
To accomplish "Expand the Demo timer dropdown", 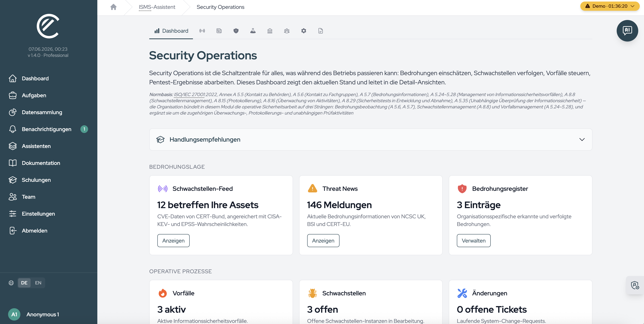I will [610, 6].
